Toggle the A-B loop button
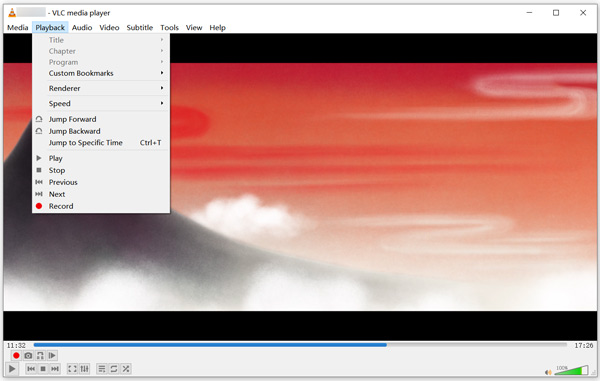600x381 pixels. (40, 356)
